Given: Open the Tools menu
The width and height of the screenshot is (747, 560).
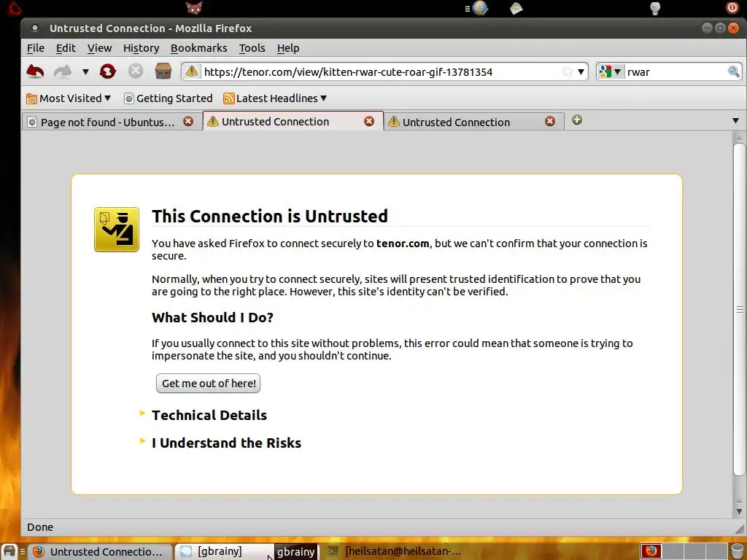Looking at the screenshot, I should [x=252, y=48].
